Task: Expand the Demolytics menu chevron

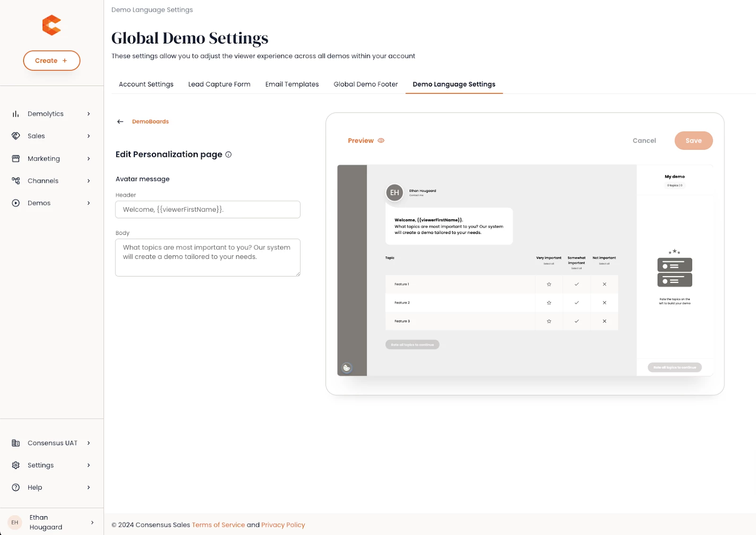Action: (x=88, y=114)
